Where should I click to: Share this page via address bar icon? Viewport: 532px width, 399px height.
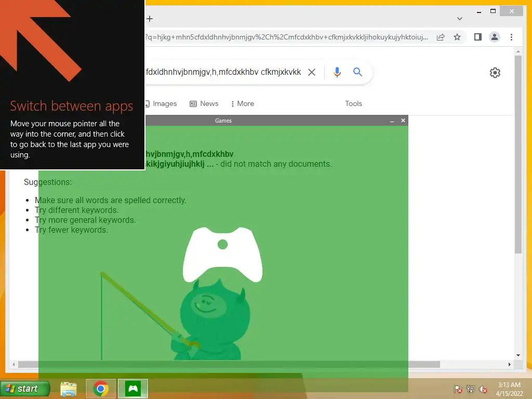point(441,37)
